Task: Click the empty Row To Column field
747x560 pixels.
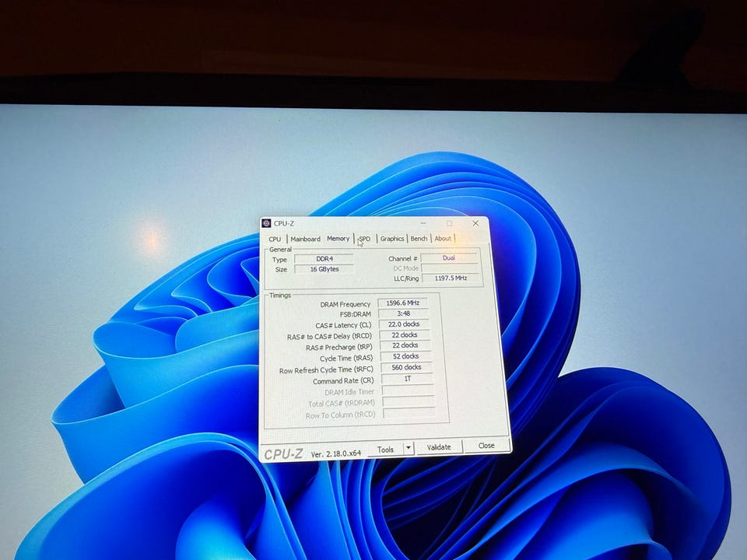Action: (409, 413)
